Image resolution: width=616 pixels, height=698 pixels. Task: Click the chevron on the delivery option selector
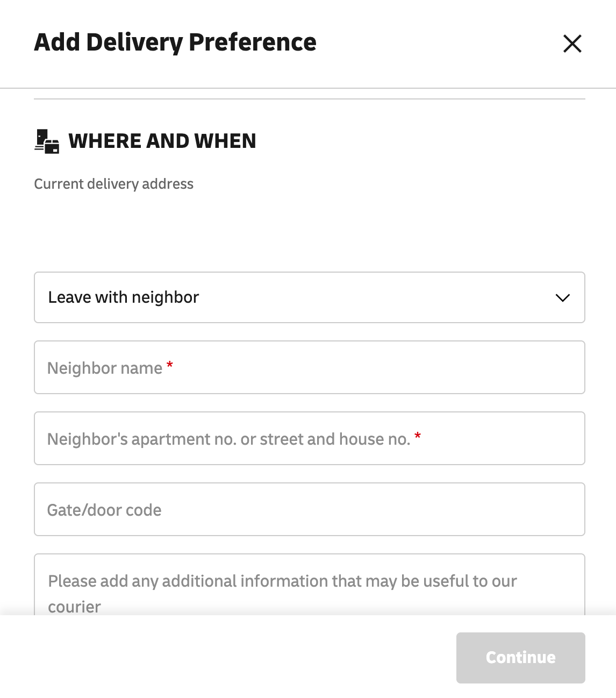click(562, 297)
